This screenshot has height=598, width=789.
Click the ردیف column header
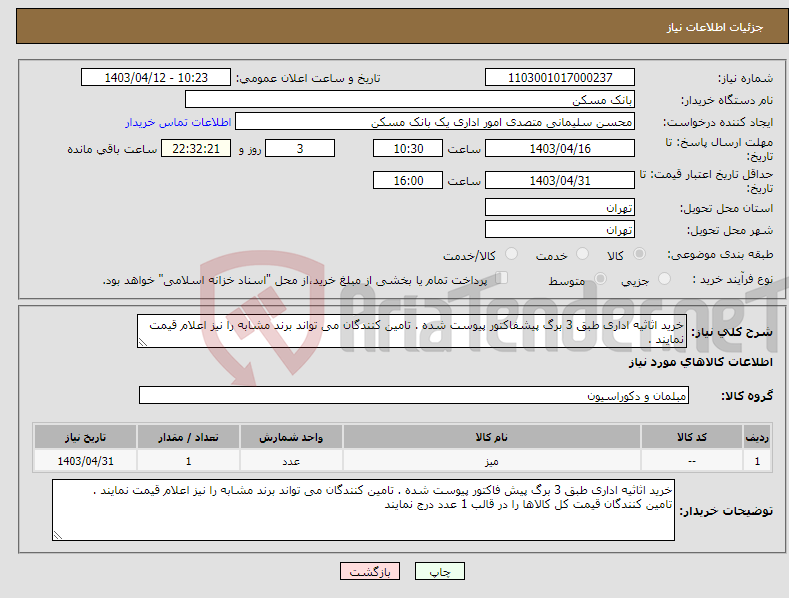757,437
